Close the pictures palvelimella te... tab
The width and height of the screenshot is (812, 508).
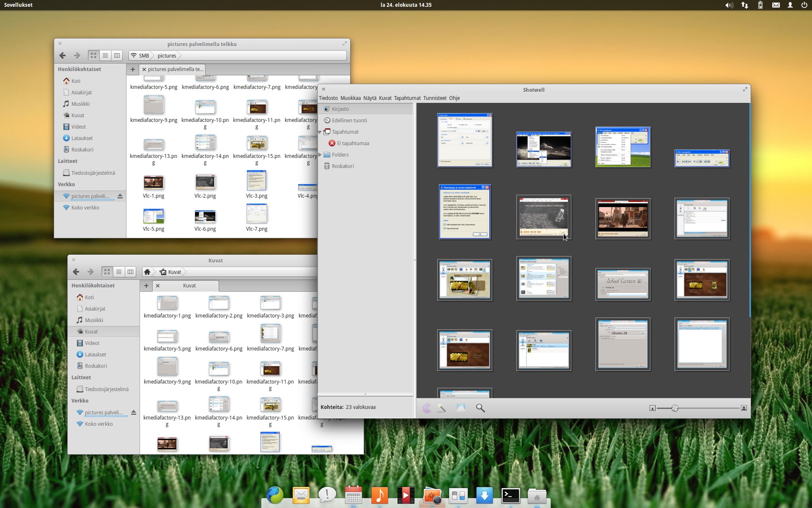pos(144,69)
